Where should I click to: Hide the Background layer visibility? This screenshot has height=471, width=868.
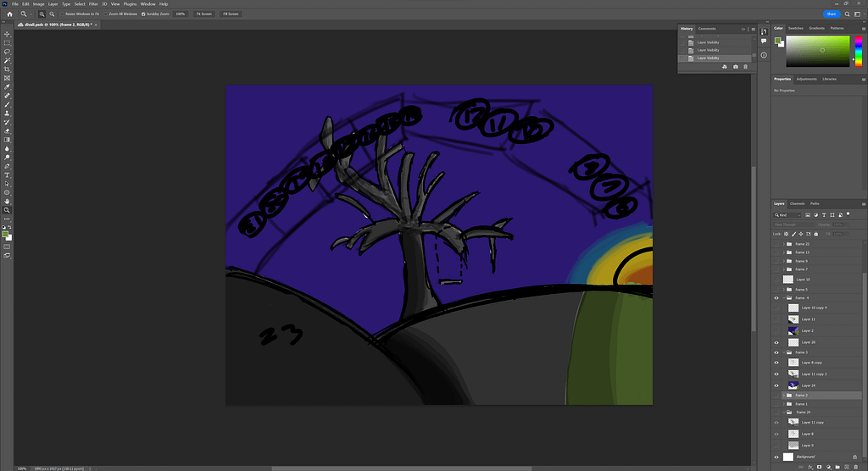coord(776,456)
